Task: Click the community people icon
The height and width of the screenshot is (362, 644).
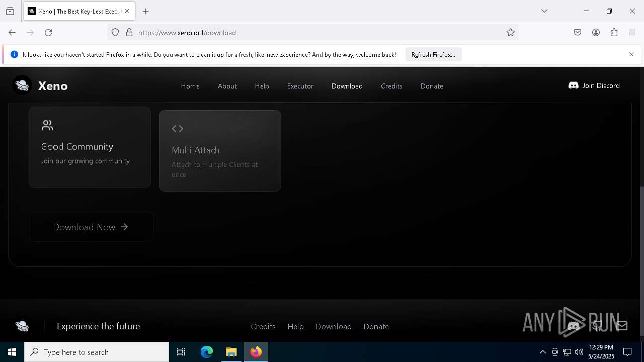Action: (47, 125)
